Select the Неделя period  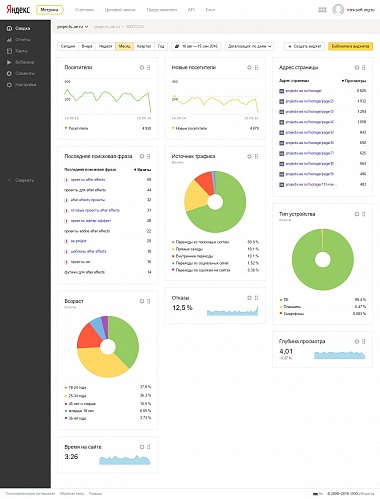point(106,46)
